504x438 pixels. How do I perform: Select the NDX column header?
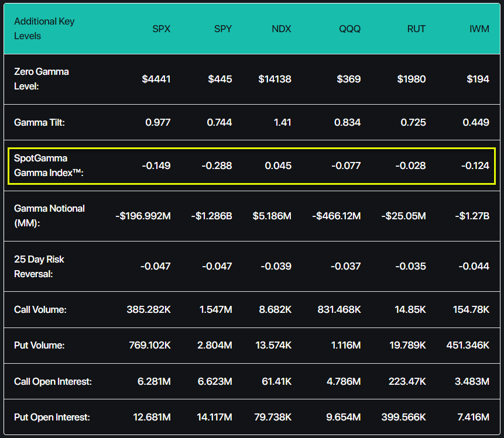click(x=282, y=29)
